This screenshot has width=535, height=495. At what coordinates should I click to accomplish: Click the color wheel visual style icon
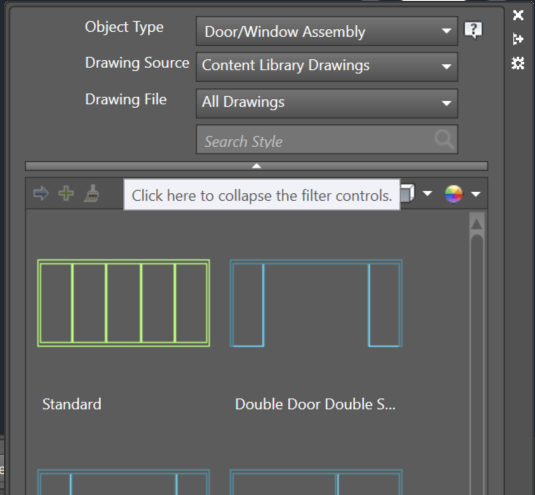[x=453, y=194]
